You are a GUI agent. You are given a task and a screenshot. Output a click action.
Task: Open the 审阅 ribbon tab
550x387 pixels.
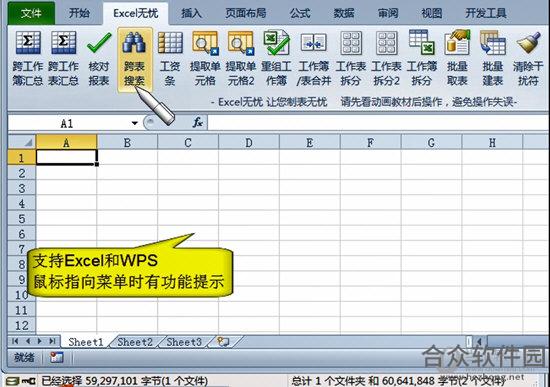click(x=388, y=13)
